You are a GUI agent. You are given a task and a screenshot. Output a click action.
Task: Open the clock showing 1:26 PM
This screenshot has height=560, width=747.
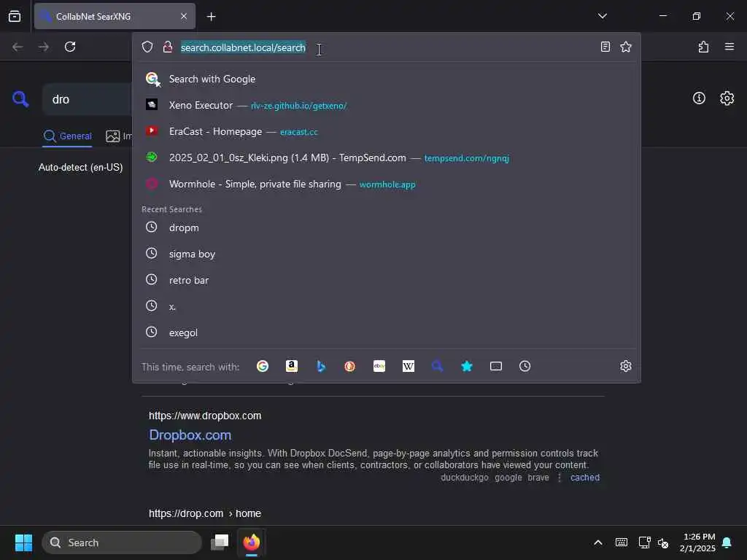(x=698, y=542)
